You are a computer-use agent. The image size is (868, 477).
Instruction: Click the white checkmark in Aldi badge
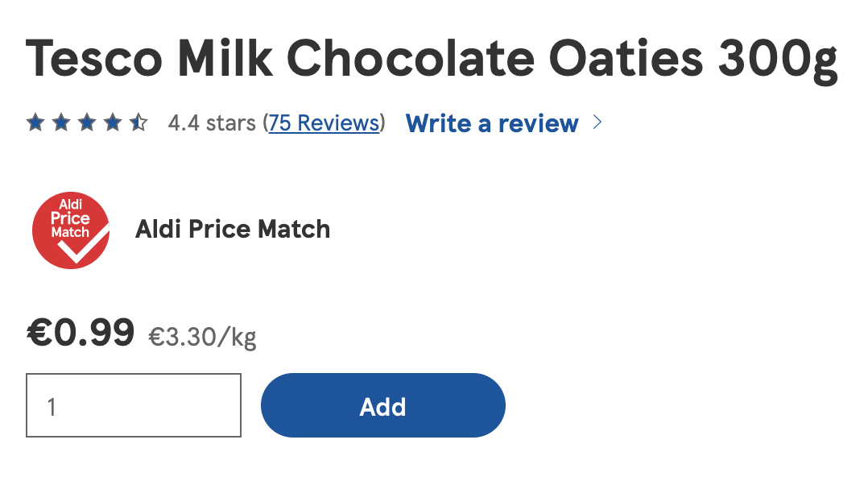click(x=84, y=244)
